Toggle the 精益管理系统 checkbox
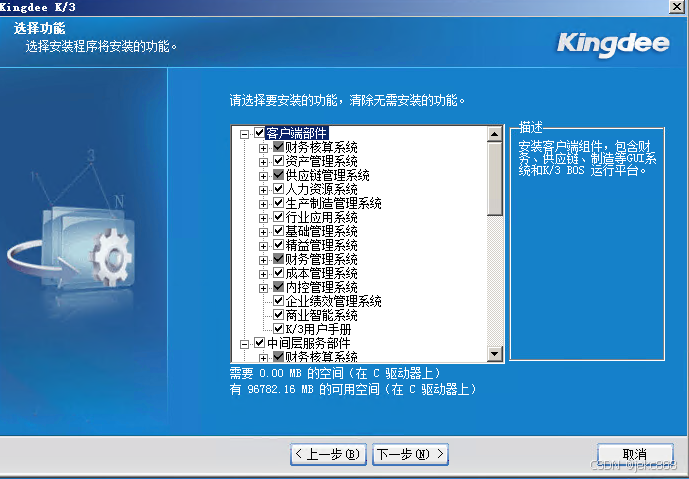The image size is (689, 479). coord(278,245)
